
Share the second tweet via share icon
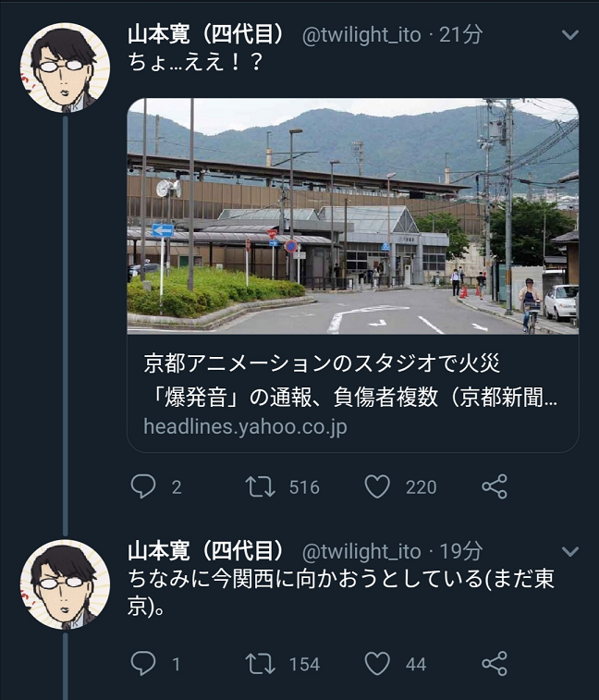[x=495, y=663]
